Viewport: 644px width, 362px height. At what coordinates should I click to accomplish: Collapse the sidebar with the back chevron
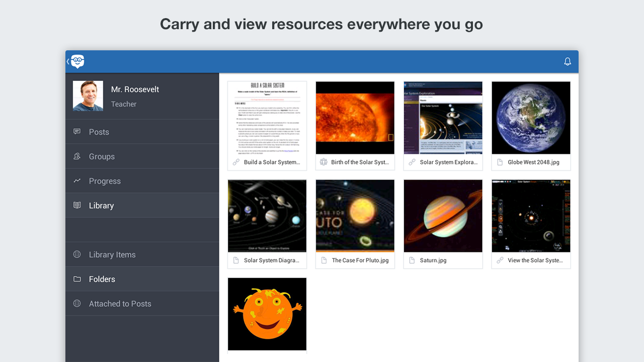(68, 61)
